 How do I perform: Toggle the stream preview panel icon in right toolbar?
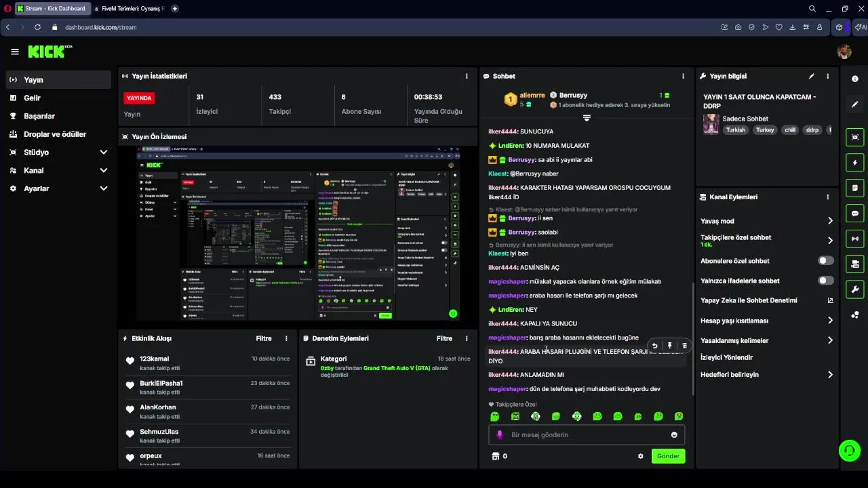[x=854, y=138]
